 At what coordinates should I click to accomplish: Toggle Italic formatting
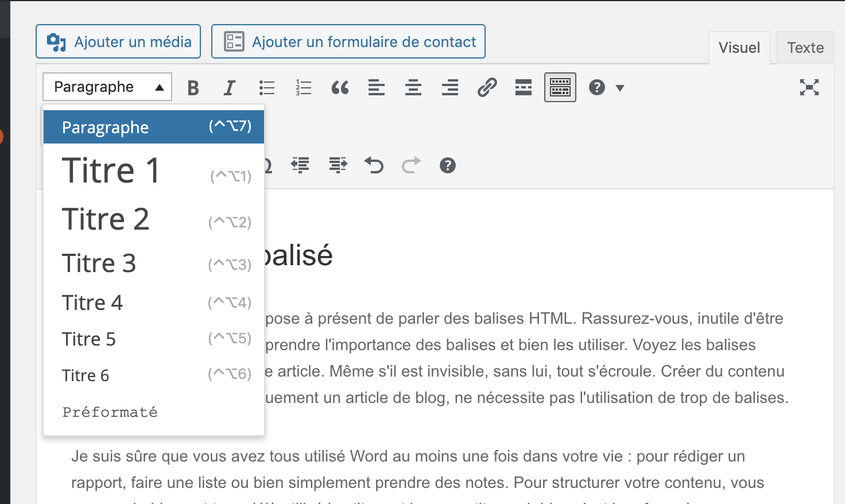[230, 88]
